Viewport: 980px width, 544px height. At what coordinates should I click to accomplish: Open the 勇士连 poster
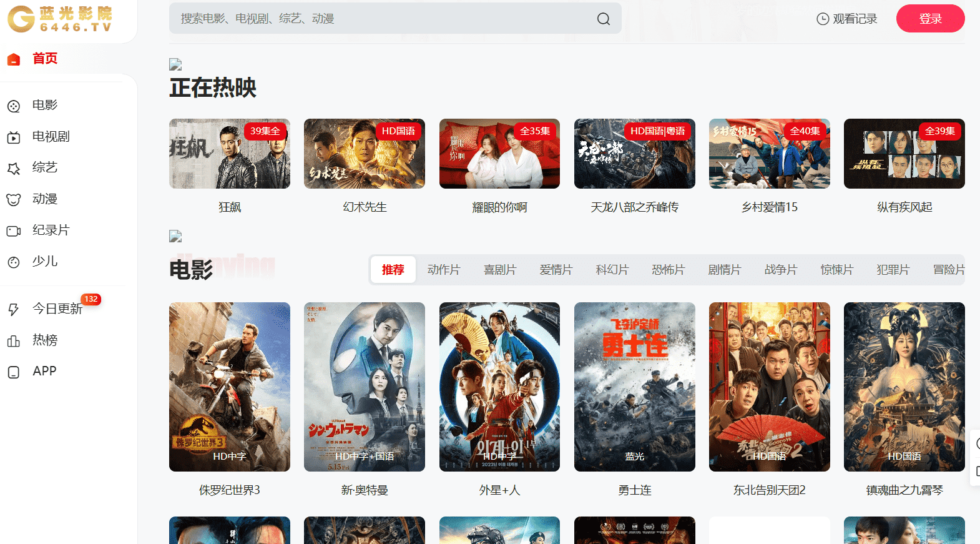click(635, 387)
